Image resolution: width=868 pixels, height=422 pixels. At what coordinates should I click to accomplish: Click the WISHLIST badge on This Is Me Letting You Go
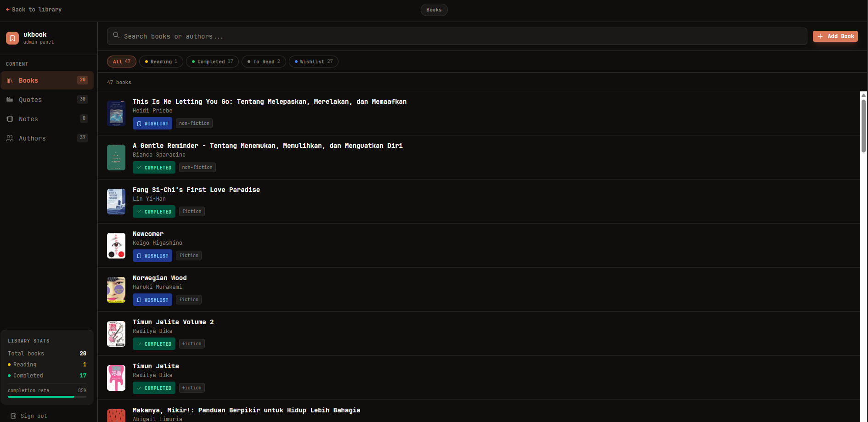[x=152, y=124]
